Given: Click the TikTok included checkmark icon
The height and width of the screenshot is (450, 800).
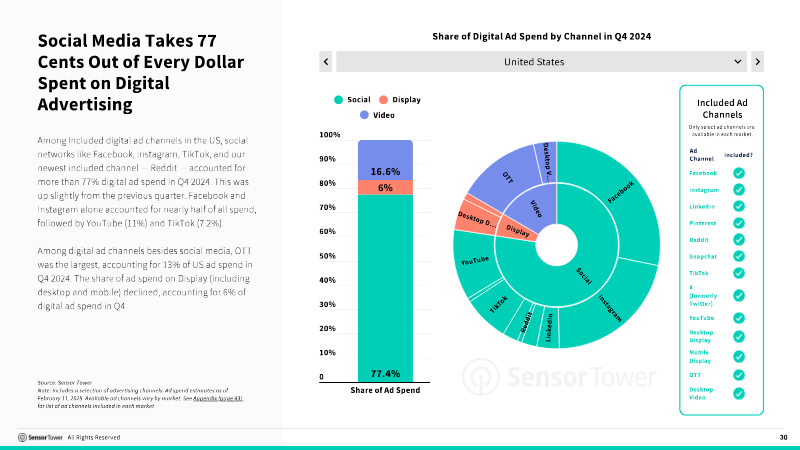Looking at the screenshot, I should (738, 272).
